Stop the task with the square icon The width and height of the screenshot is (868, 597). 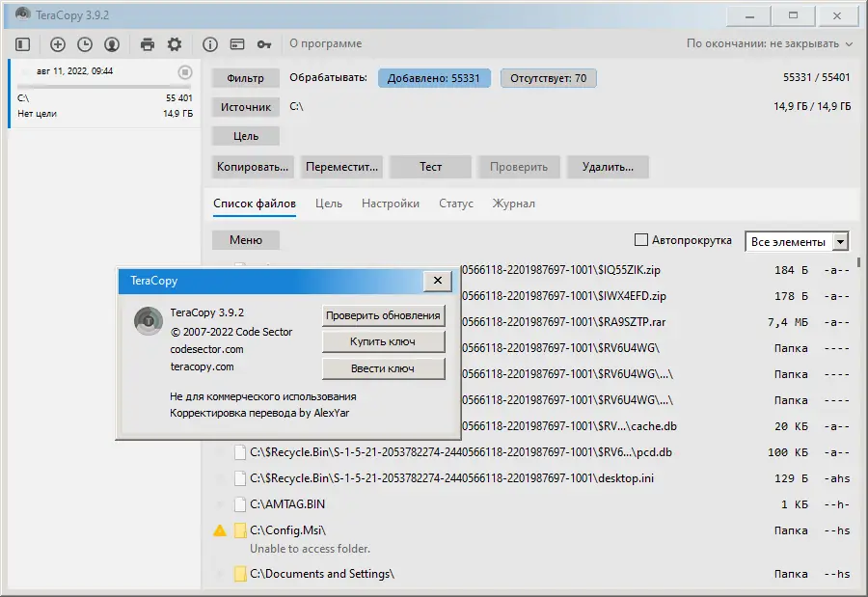click(x=185, y=72)
